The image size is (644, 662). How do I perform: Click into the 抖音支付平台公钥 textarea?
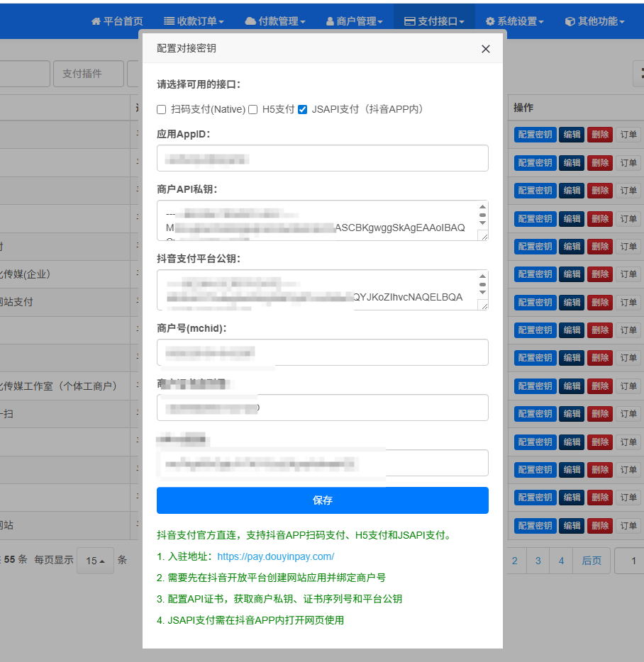tap(323, 290)
